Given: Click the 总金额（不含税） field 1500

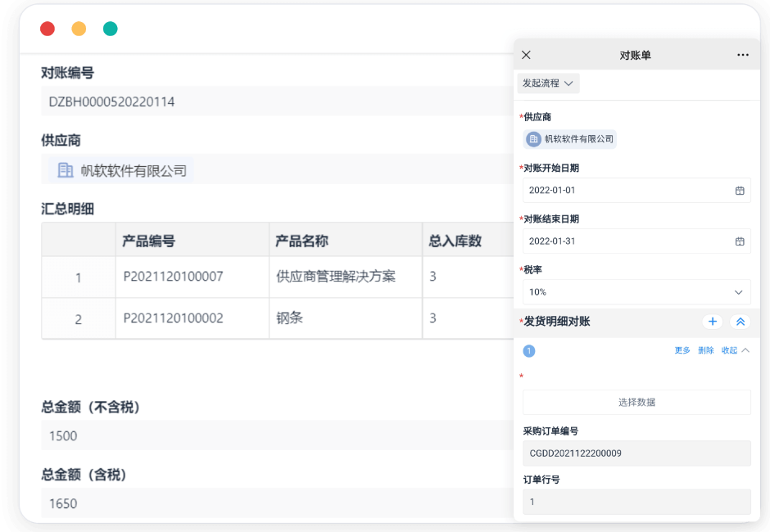Looking at the screenshot, I should (278, 435).
